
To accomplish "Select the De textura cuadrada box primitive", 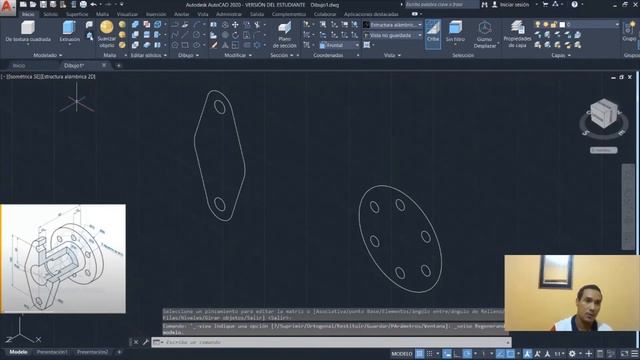I will tap(27, 28).
